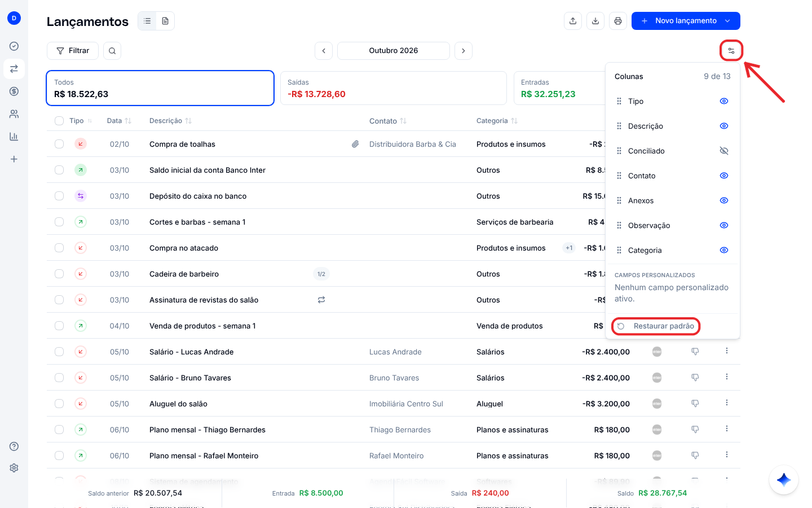Screen dimensions: 812x508
Task: Open row menu for Salário - Bruno Tavares
Action: tap(727, 377)
